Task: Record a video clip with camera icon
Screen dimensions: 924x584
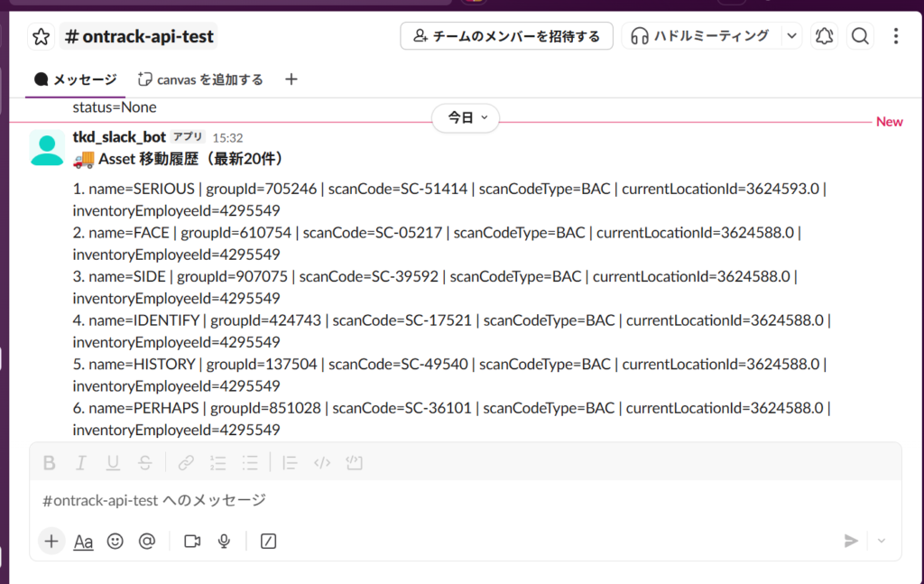Action: [x=191, y=541]
